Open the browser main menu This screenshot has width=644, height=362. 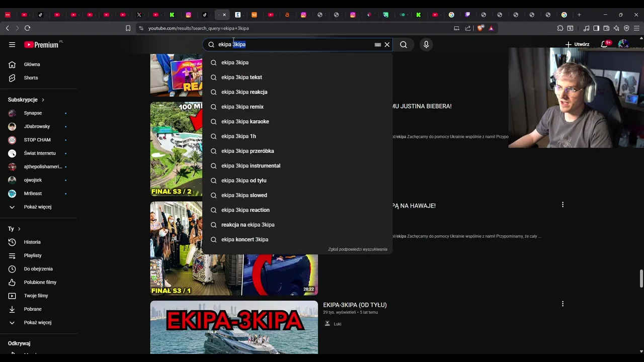tap(637, 28)
